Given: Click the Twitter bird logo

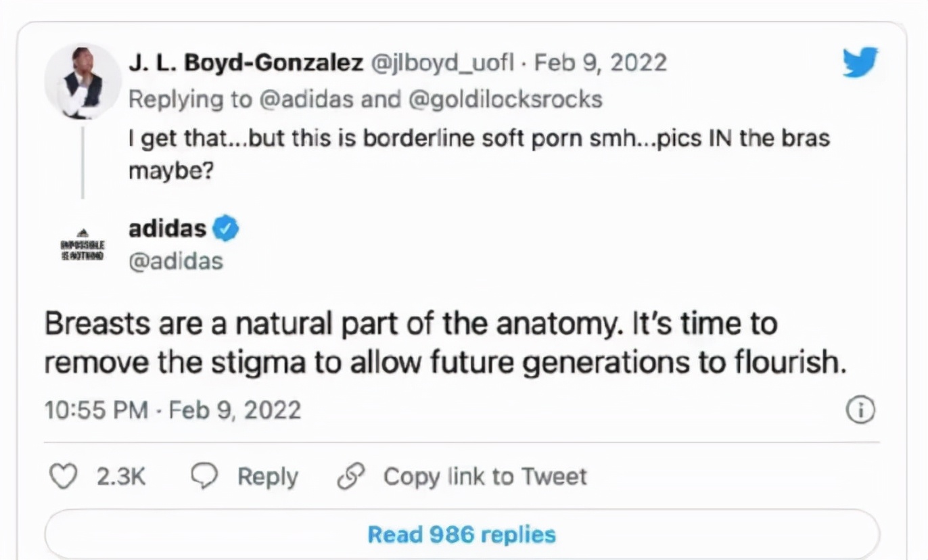Looking at the screenshot, I should point(860,62).
